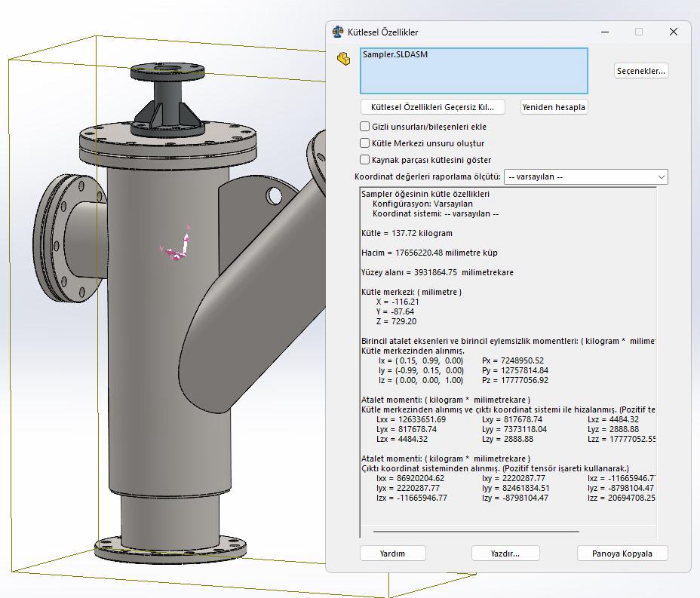This screenshot has height=598, width=700.
Task: Minimize the Kütlesel Özellikler dialog
Action: 605,32
